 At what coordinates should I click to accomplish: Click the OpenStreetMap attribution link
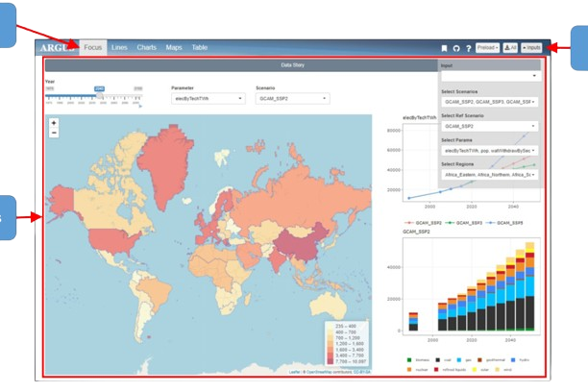(318, 371)
